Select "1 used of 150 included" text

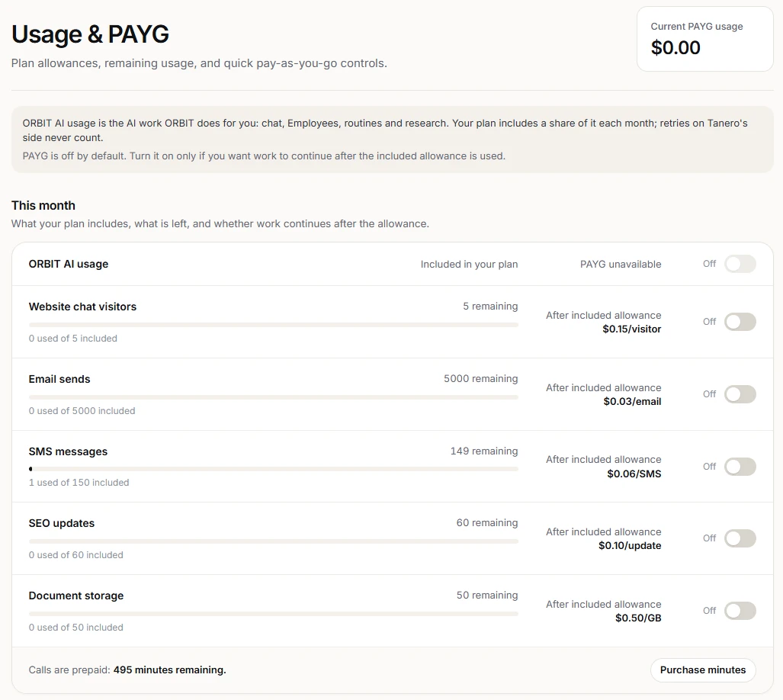coord(79,483)
